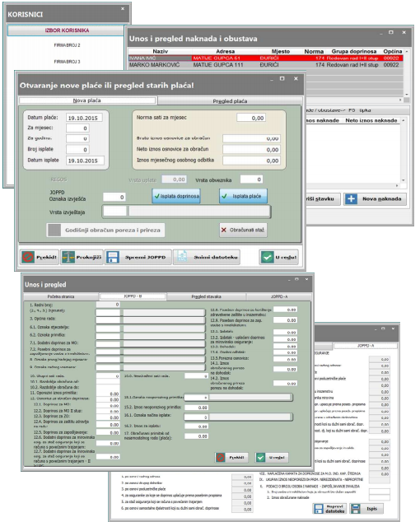Click the JOPPD Oznaka izvješća field
Image resolution: width=420 pixels, height=522 pixels.
pyautogui.click(x=114, y=197)
